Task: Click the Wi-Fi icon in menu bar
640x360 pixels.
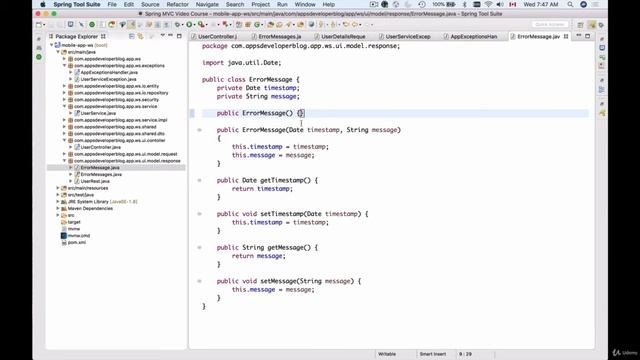Action: (488, 4)
